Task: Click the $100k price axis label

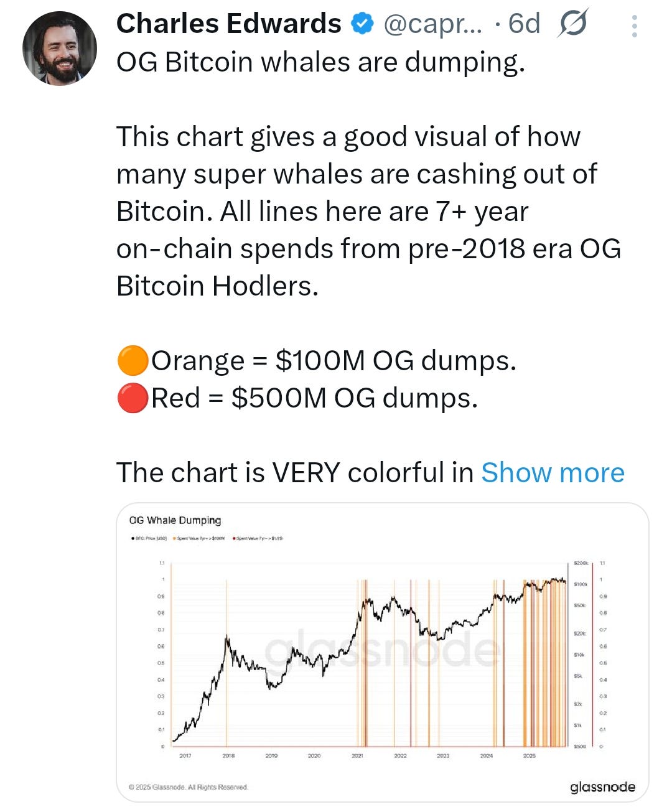Action: [580, 584]
